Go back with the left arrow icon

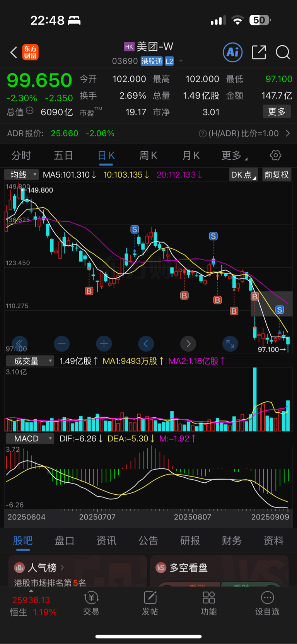14,52
